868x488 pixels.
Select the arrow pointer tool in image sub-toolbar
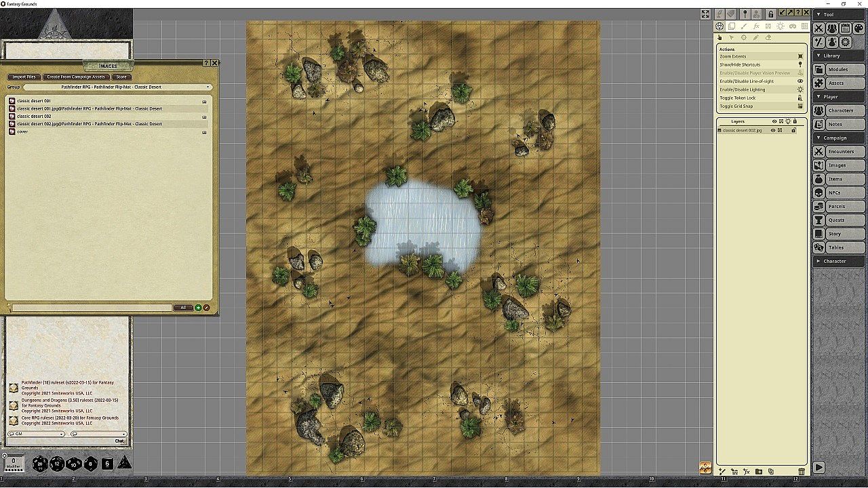(x=732, y=38)
